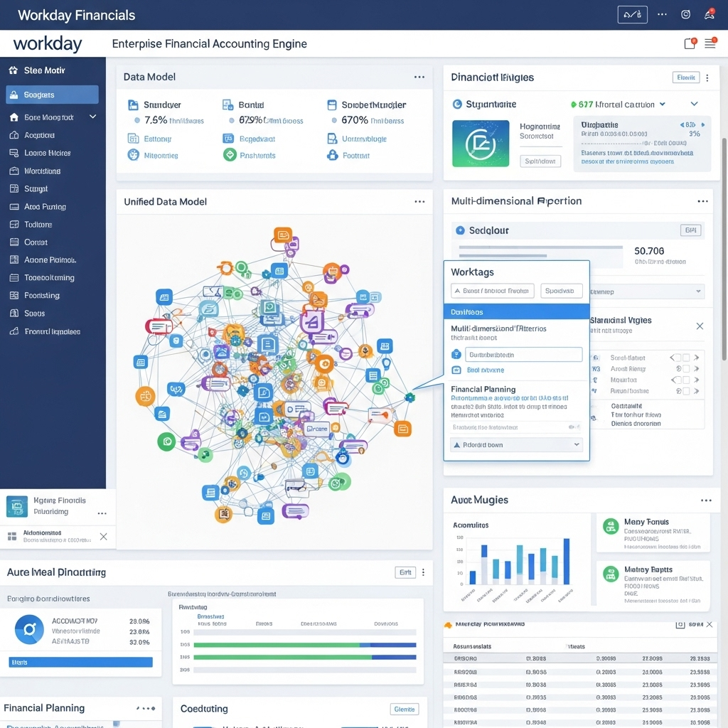
Task: Click the Banst / Snbtoct Trvoten field
Action: tap(492, 291)
